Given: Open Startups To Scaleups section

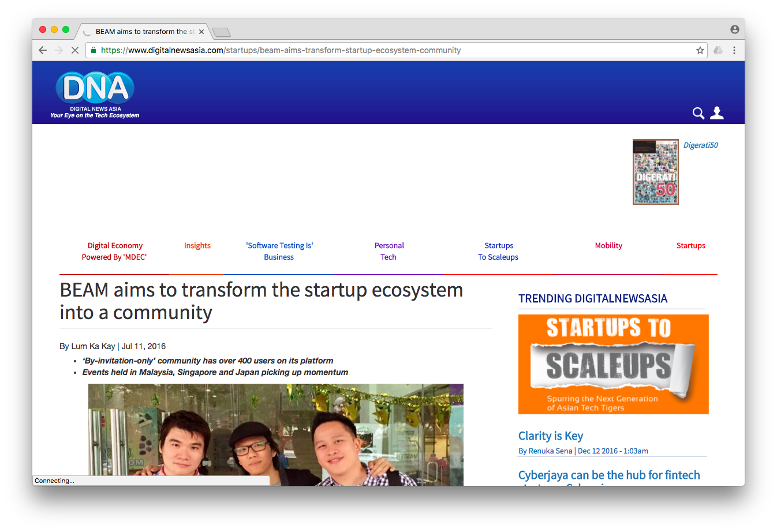Looking at the screenshot, I should tap(498, 252).
